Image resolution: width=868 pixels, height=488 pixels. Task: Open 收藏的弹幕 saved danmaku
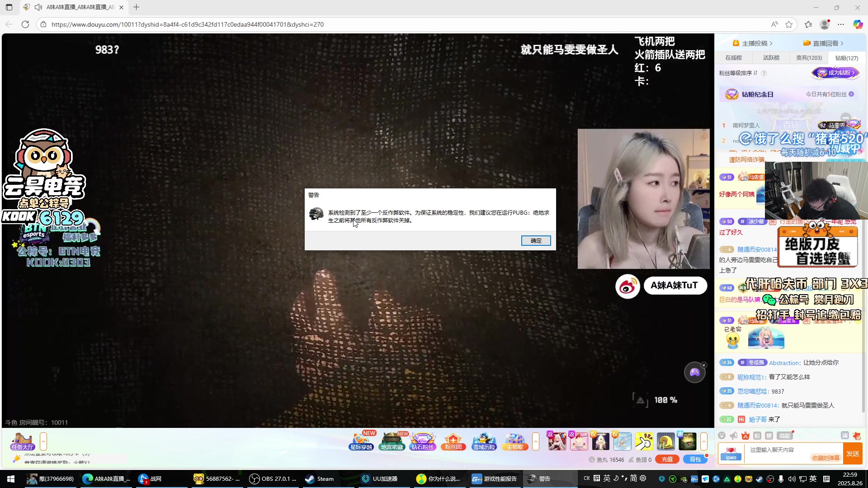(826, 458)
